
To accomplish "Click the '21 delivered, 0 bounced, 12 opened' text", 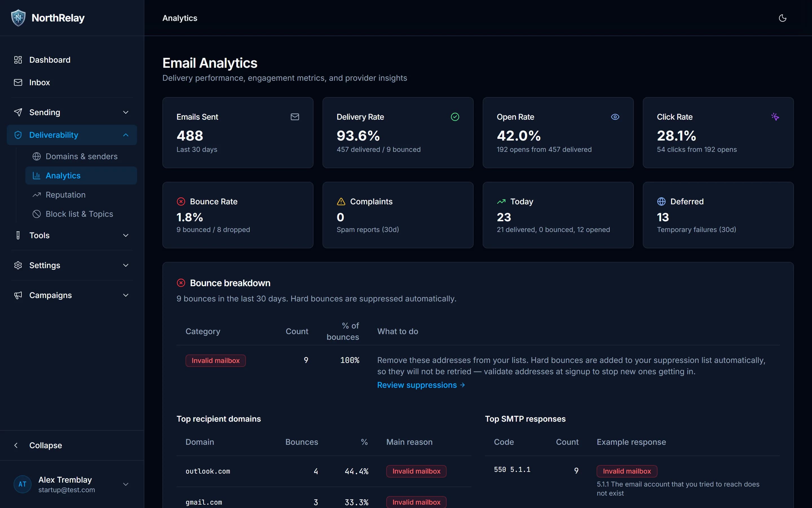I will click(553, 229).
